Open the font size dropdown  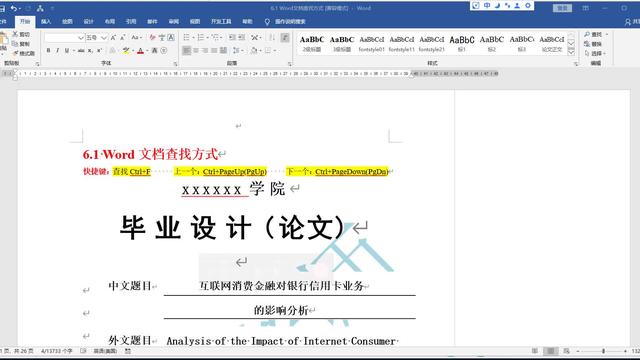point(104,38)
